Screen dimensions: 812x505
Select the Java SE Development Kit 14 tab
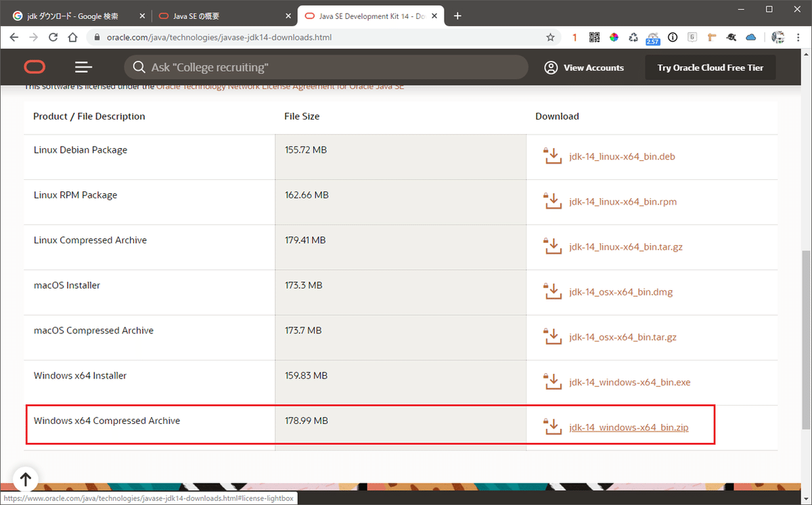click(371, 16)
